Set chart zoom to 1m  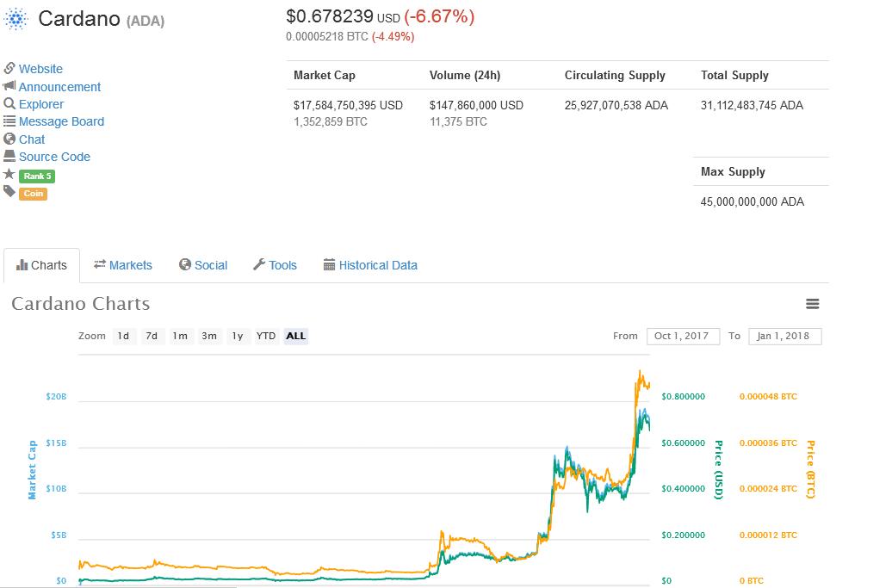180,336
